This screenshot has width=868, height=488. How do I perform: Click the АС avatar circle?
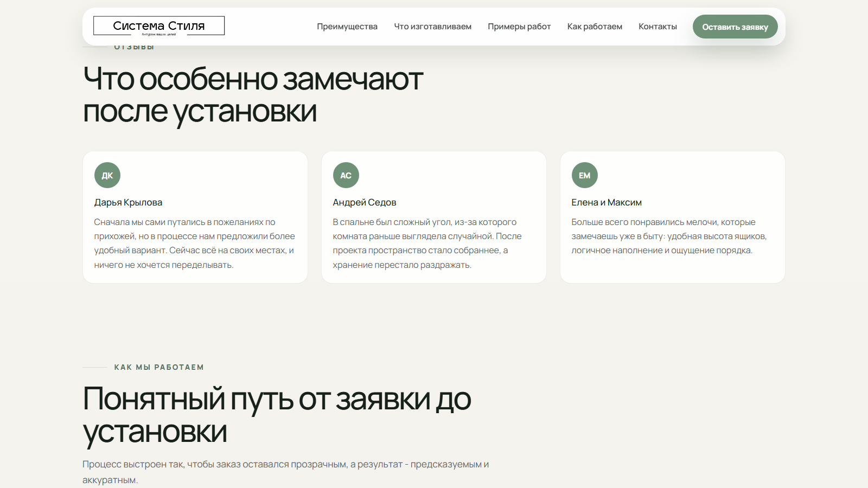point(346,175)
